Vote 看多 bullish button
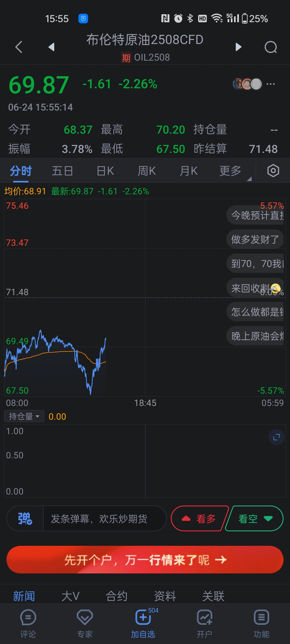 pos(200,518)
